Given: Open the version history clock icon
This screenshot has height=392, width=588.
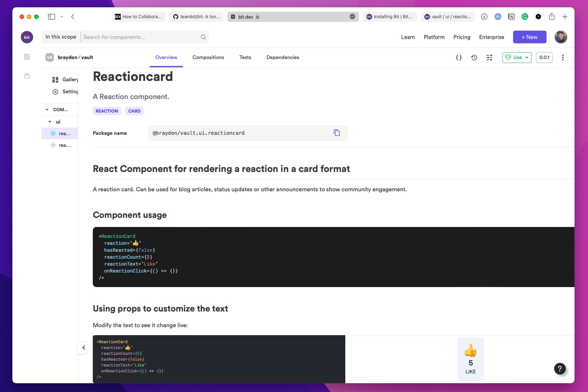Looking at the screenshot, I should click(474, 58).
